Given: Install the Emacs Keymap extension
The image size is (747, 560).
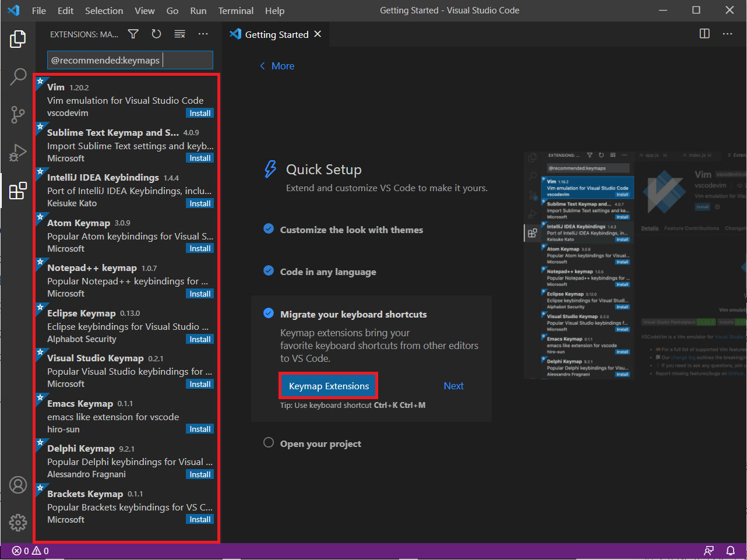Looking at the screenshot, I should point(200,429).
